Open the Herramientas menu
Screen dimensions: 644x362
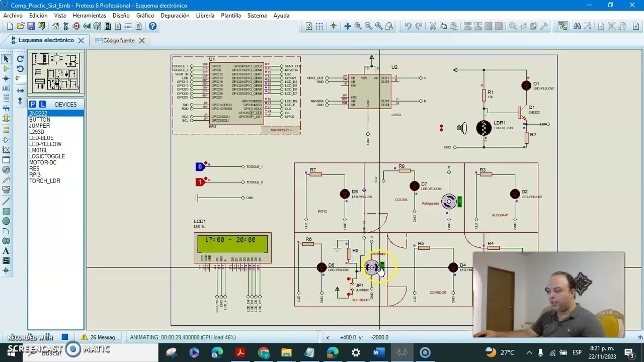(89, 16)
